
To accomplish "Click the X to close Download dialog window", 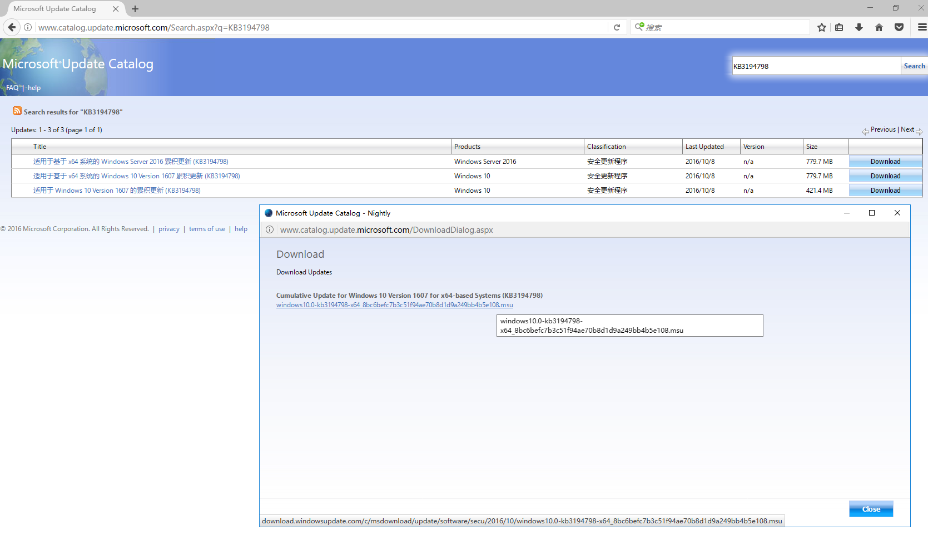I will click(x=897, y=213).
